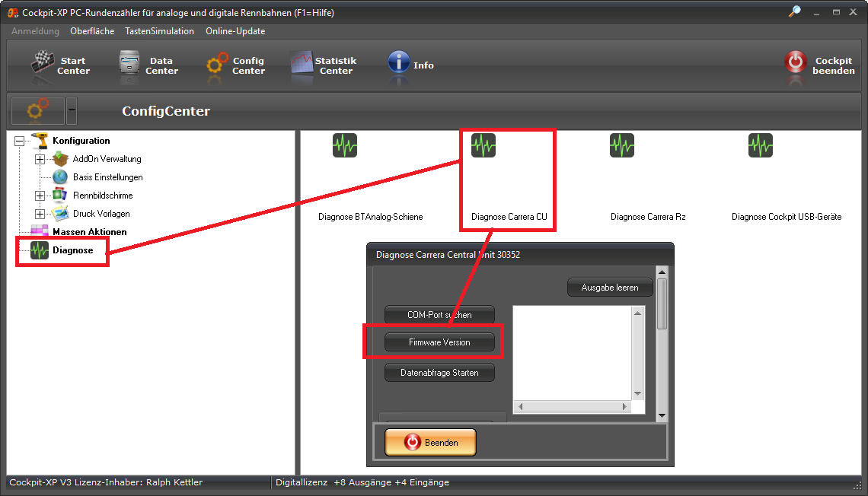Viewport: 868px width, 496px height.
Task: Click the blue Info icon
Action: click(x=398, y=62)
